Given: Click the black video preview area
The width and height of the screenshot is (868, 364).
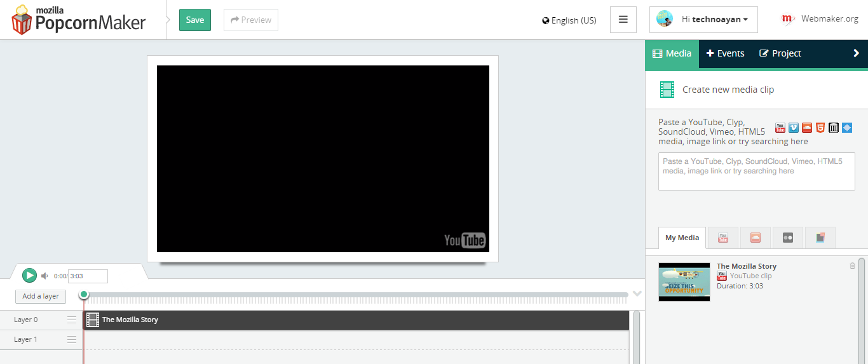Looking at the screenshot, I should click(323, 159).
